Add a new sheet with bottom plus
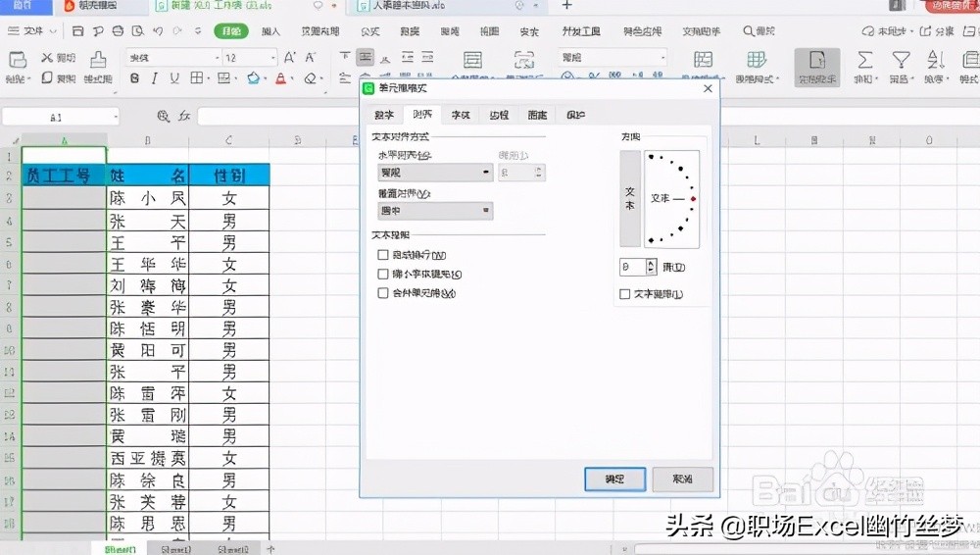980x555 pixels. (270, 549)
